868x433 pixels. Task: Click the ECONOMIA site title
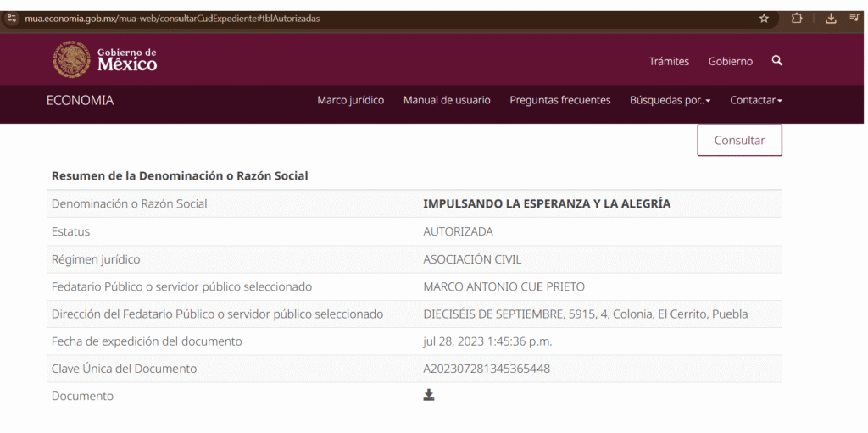point(80,100)
